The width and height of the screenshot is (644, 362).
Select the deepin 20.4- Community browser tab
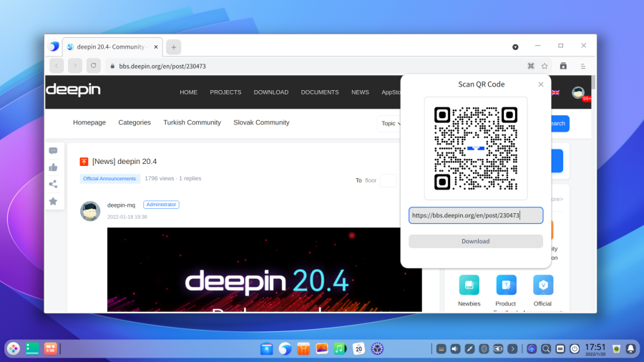pos(111,47)
